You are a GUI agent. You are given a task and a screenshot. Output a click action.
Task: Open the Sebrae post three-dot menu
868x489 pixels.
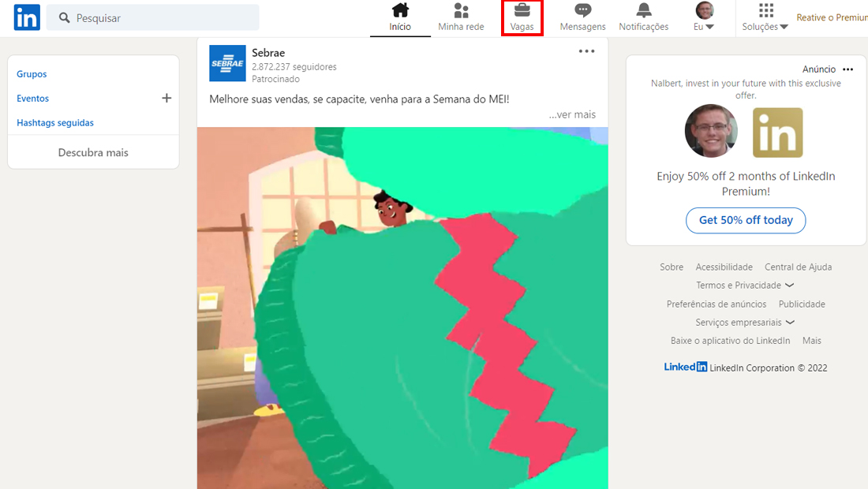tap(587, 51)
